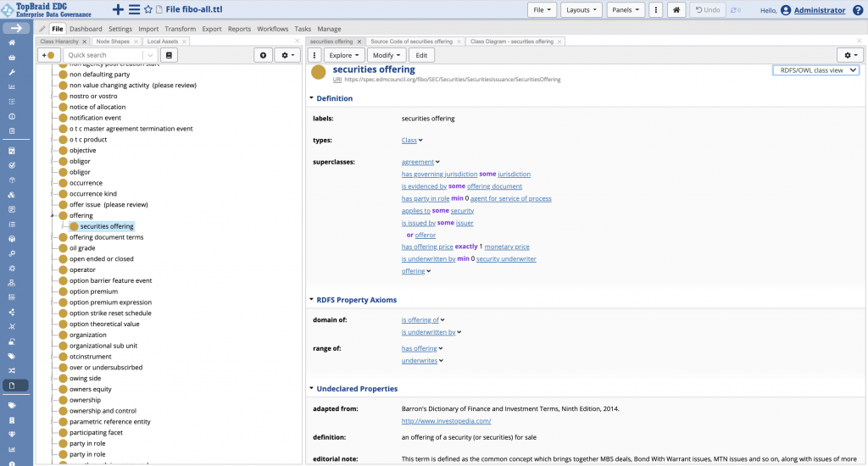Viewport: 868px width, 466px height.
Task: Open the hamburger menu in the header
Action: (x=134, y=9)
